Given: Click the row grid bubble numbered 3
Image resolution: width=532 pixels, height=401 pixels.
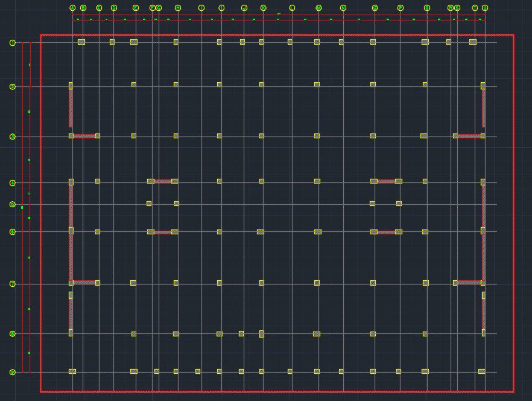Looking at the screenshot, I should click(x=12, y=136).
